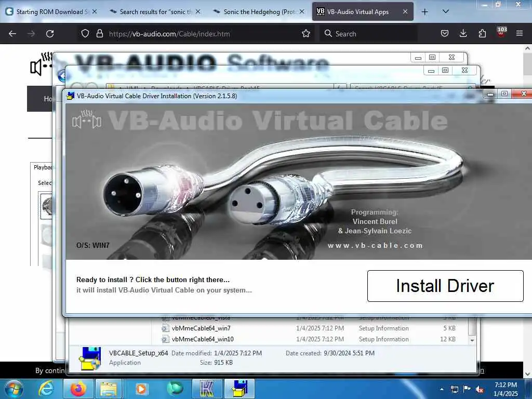Click the VBCABLE_Setup_x64 file name in details pane

point(138,353)
